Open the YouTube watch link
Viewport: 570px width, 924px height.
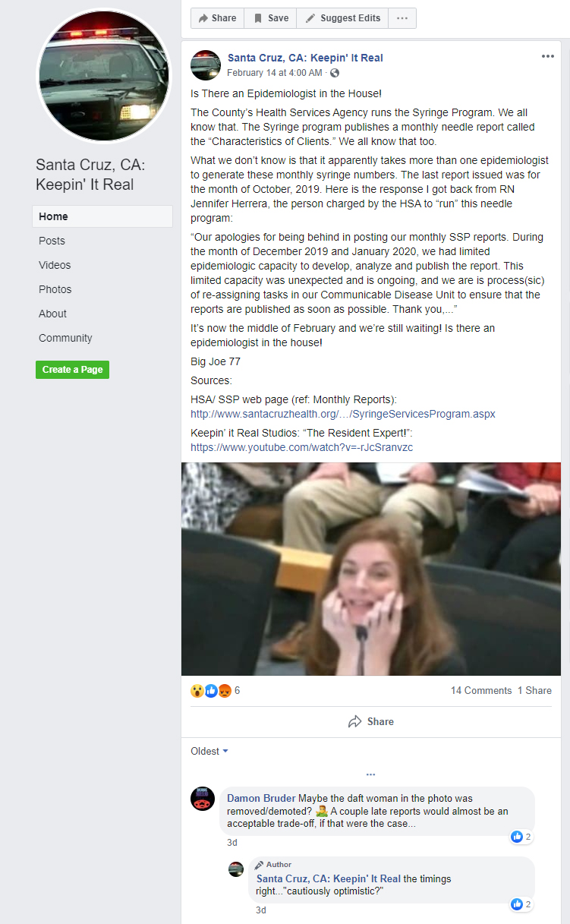302,447
